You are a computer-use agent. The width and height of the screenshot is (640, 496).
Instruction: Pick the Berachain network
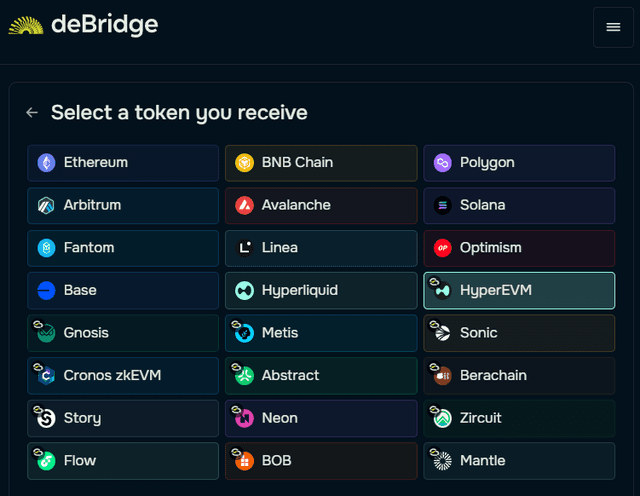pyautogui.click(x=519, y=376)
